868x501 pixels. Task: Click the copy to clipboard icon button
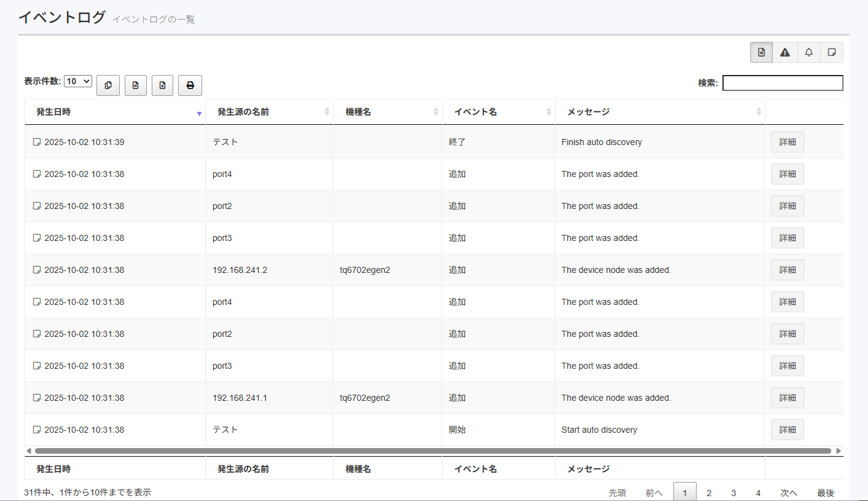pos(108,85)
